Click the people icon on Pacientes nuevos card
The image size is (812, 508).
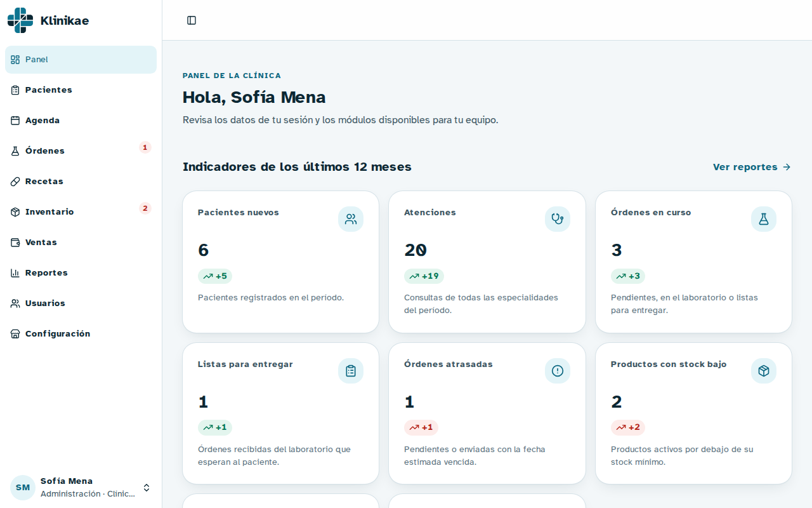(x=351, y=219)
